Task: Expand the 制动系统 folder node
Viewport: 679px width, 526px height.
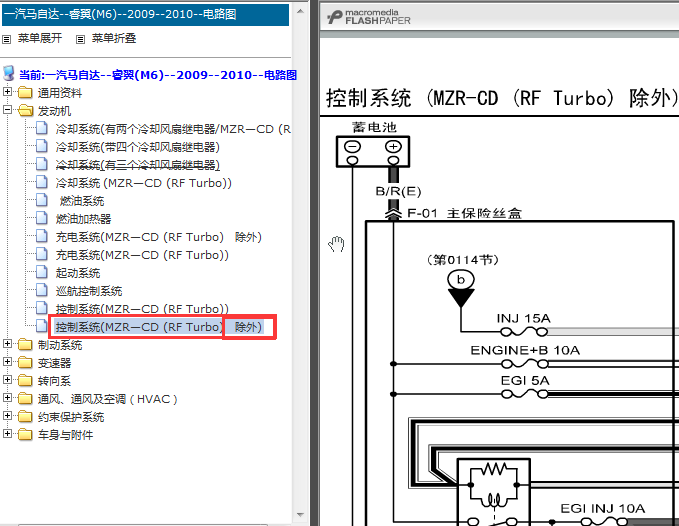Action: pyautogui.click(x=7, y=344)
